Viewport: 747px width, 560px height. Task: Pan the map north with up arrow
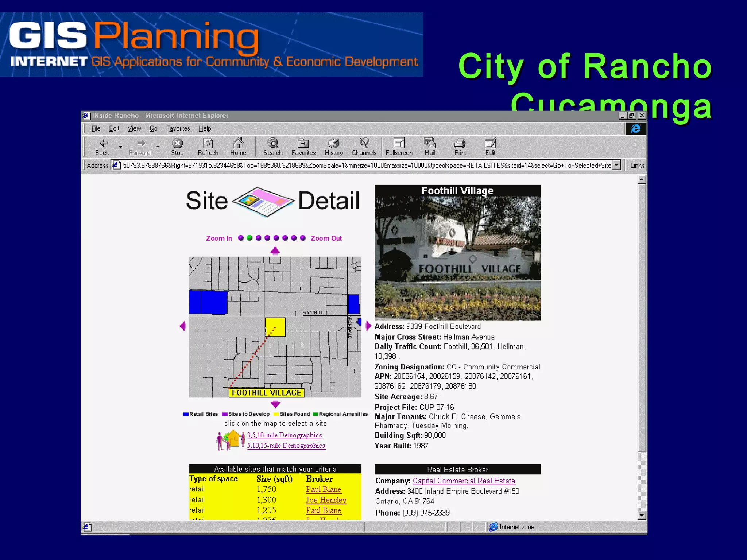(275, 250)
